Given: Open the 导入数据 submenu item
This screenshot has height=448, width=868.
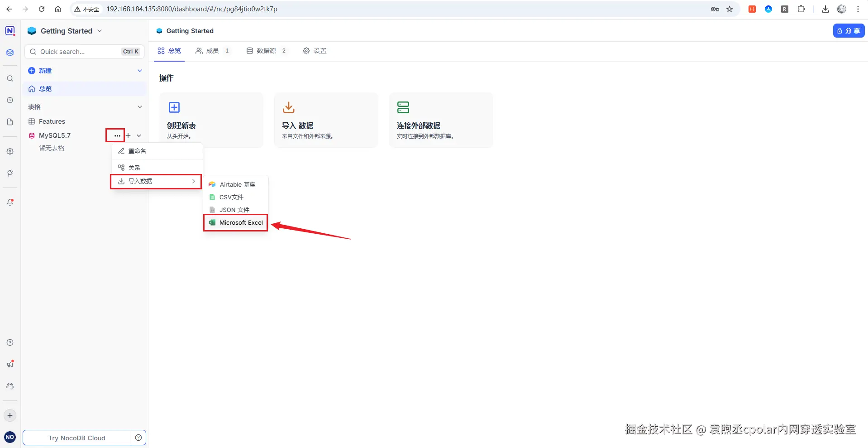Looking at the screenshot, I should (x=156, y=181).
